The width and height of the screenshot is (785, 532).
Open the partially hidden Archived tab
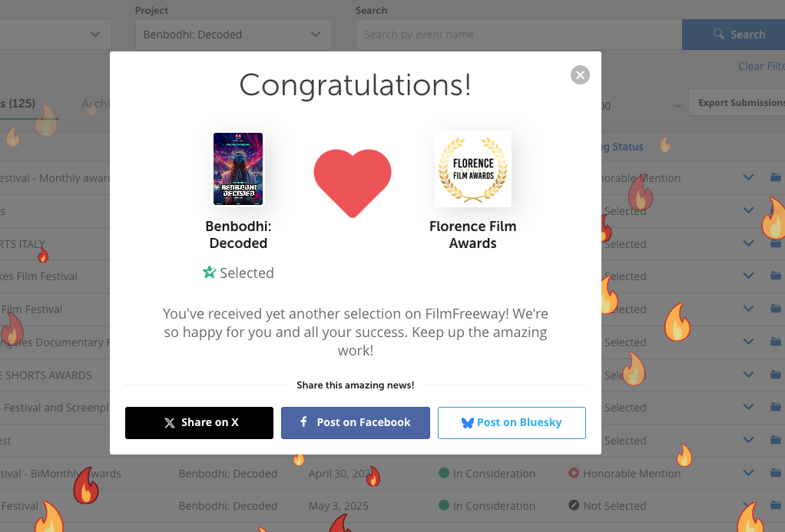click(x=95, y=104)
